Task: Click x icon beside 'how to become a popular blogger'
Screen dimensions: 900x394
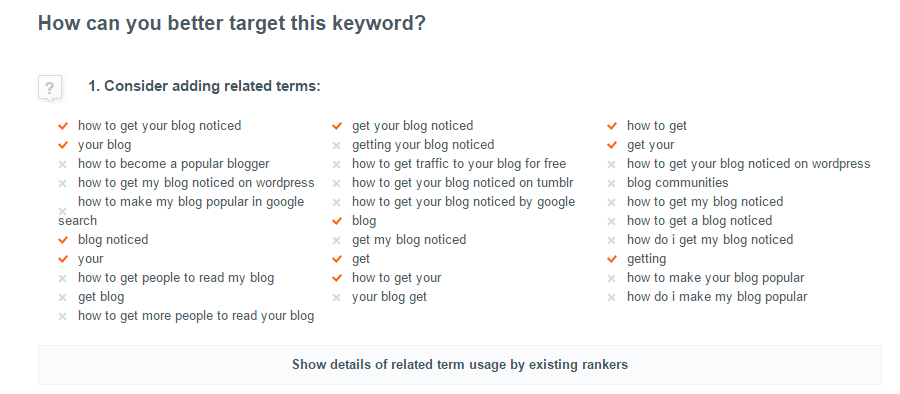Action: point(63,164)
